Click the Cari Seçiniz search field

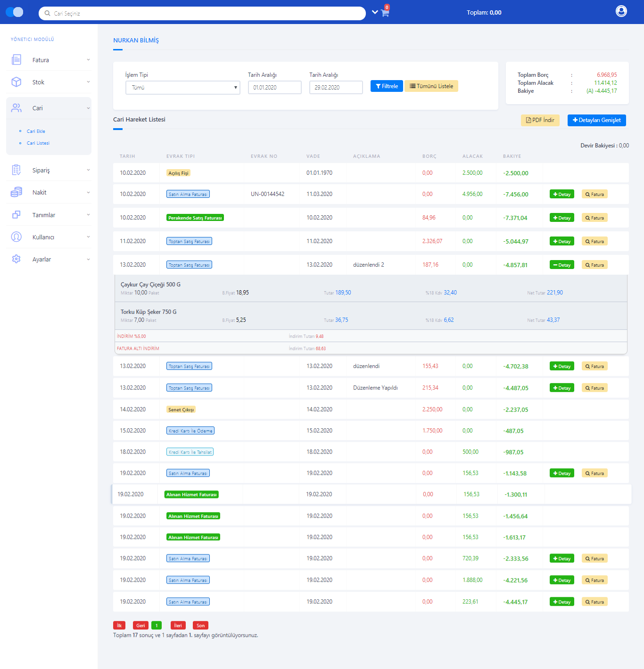click(202, 13)
